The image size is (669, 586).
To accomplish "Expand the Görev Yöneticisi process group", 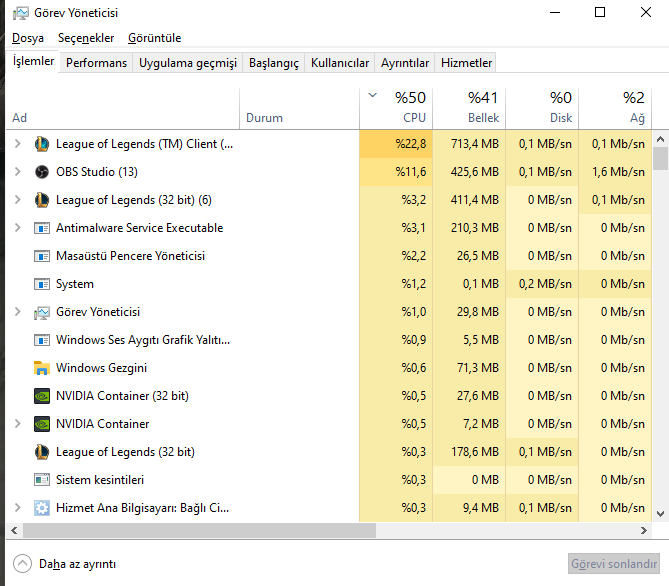I will point(17,312).
